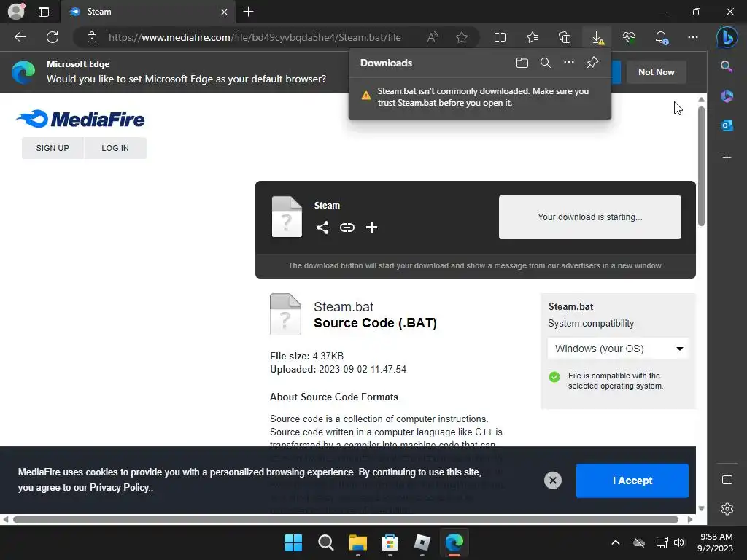Toggle sidebar visibility icon
The height and width of the screenshot is (560, 747).
point(727,480)
